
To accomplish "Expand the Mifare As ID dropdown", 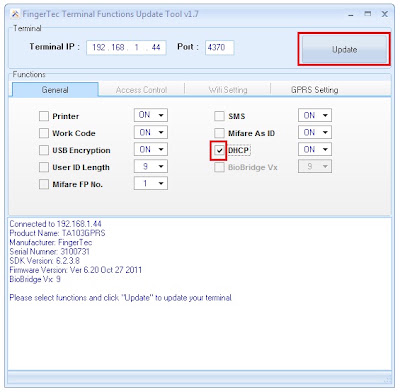I will point(315,132).
